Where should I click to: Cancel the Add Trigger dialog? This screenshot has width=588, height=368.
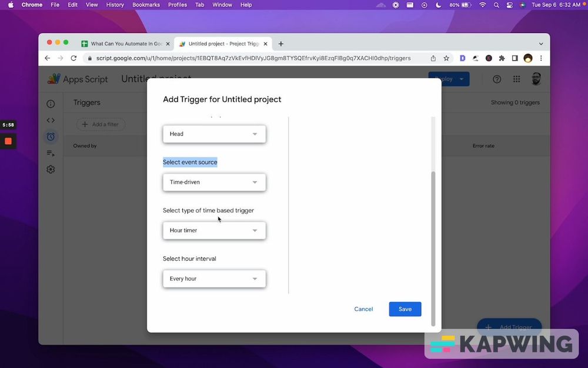tap(363, 309)
